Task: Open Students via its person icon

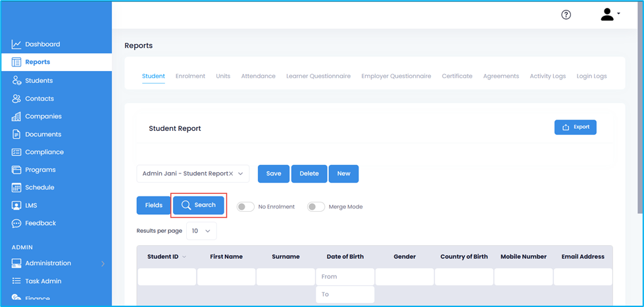Action: coord(16,80)
